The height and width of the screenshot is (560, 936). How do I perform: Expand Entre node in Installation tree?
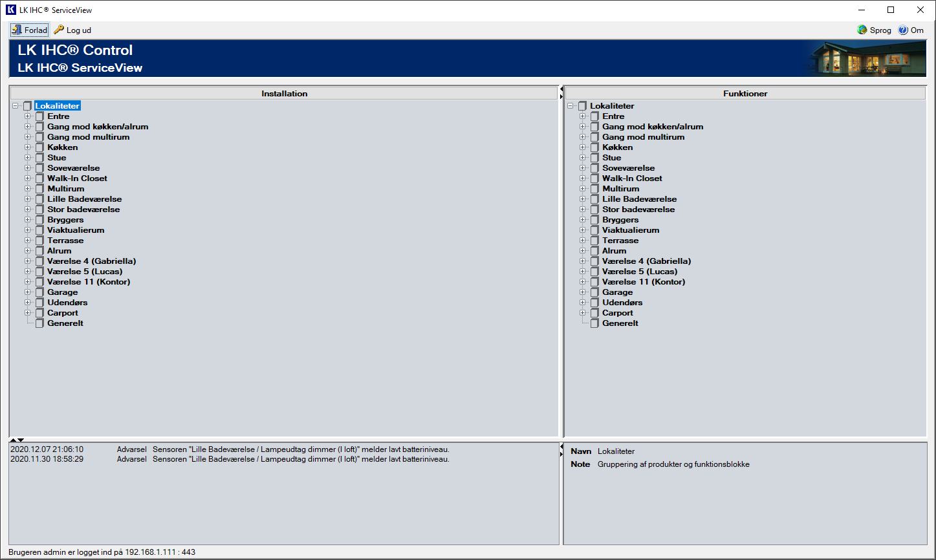click(x=28, y=116)
